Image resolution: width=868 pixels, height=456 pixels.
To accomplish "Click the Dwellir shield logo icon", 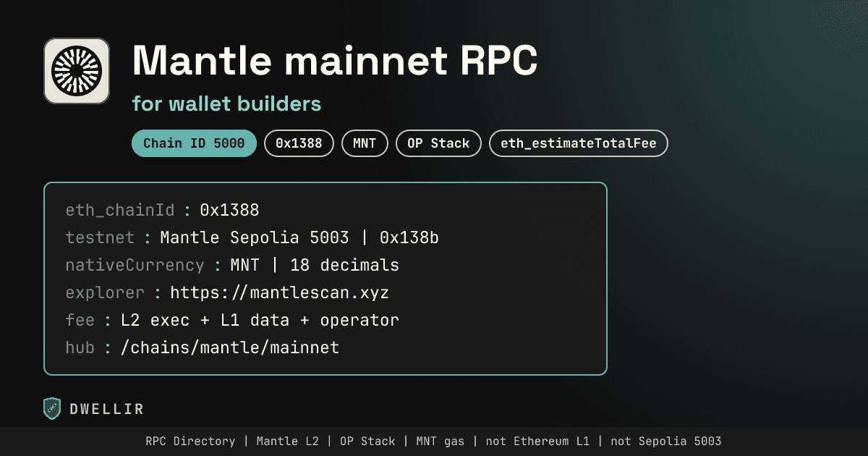I will coord(53,409).
